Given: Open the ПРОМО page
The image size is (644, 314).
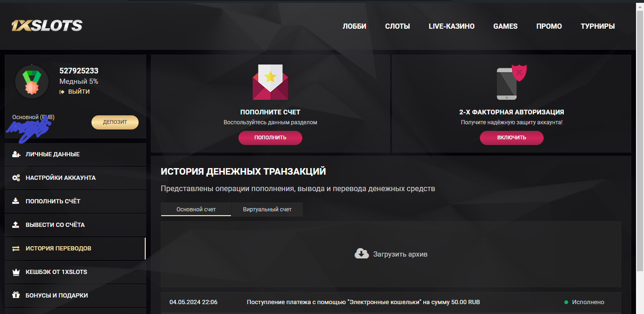Looking at the screenshot, I should click(x=549, y=26).
